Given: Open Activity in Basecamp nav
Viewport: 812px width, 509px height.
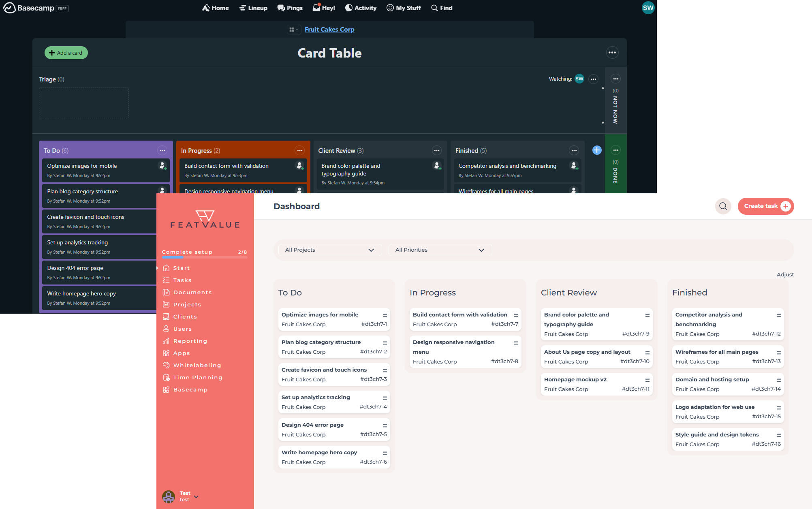Looking at the screenshot, I should [x=361, y=8].
